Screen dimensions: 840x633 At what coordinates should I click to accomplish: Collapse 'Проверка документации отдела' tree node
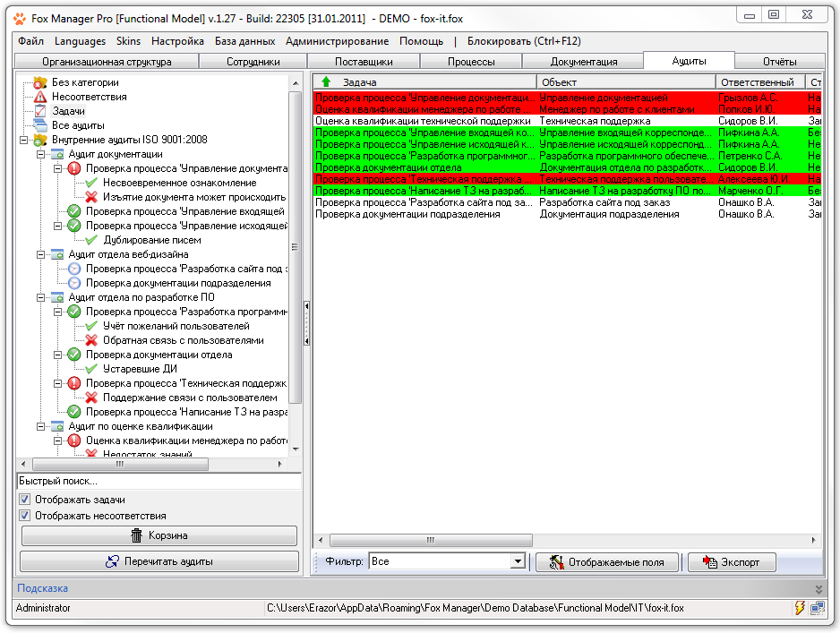pyautogui.click(x=58, y=355)
